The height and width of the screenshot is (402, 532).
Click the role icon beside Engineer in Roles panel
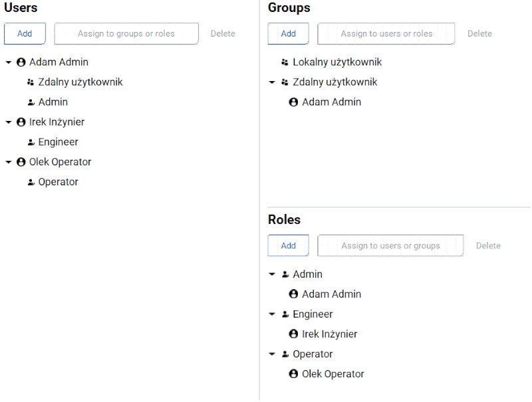[285, 314]
